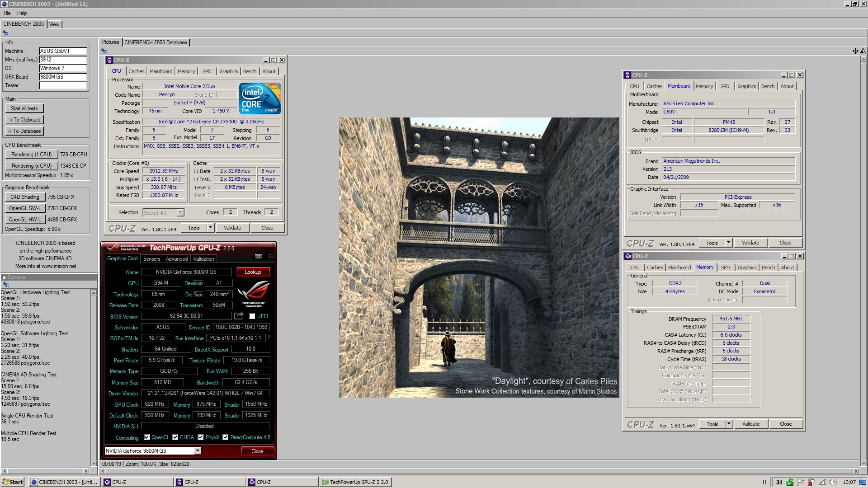Click Validate in the Mainboard CPU-Z window
The height and width of the screenshot is (488, 868).
click(x=750, y=243)
